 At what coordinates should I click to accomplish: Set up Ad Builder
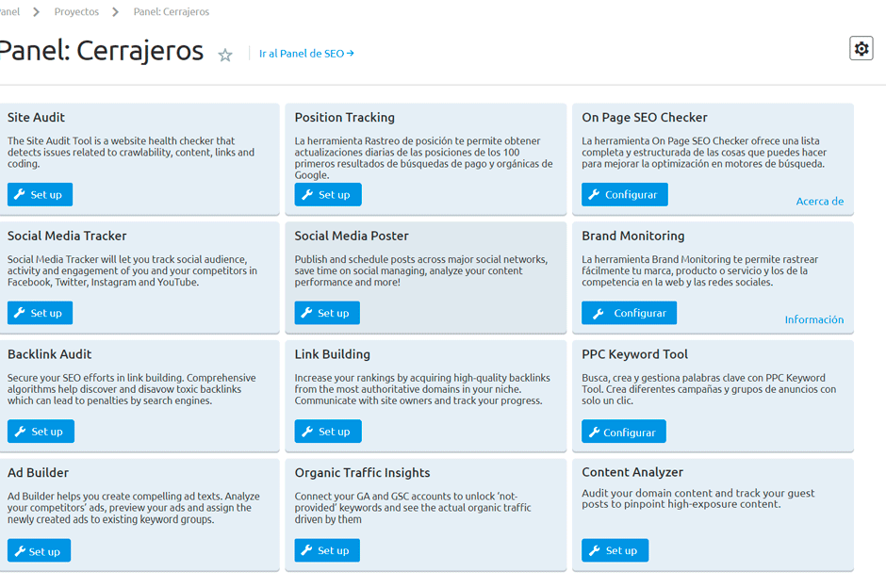click(39, 549)
